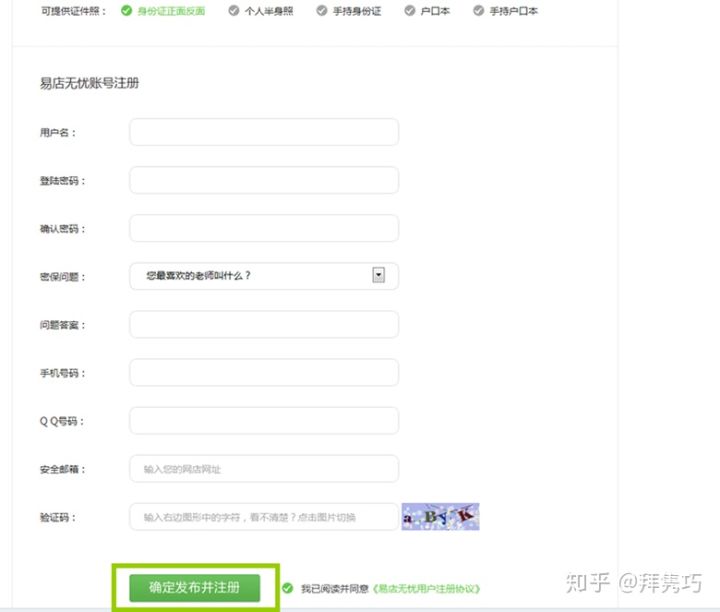Click the 确认密码 input field
This screenshot has height=612, width=720.
pos(264,228)
